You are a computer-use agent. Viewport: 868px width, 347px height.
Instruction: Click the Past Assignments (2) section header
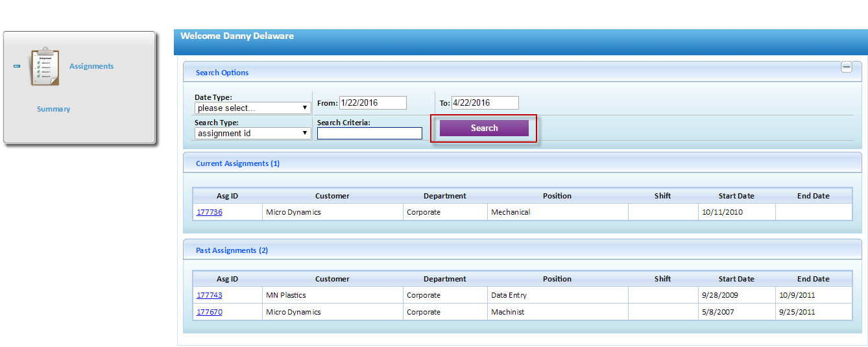click(x=232, y=250)
